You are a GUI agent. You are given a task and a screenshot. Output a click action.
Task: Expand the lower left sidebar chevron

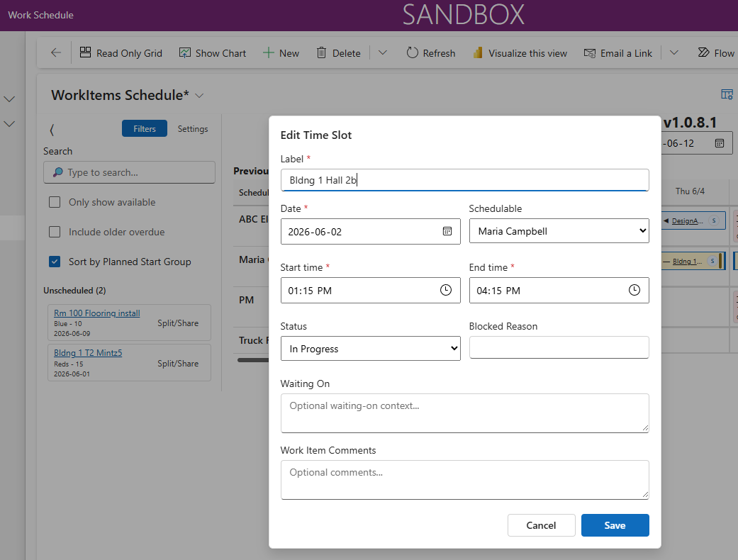click(9, 124)
